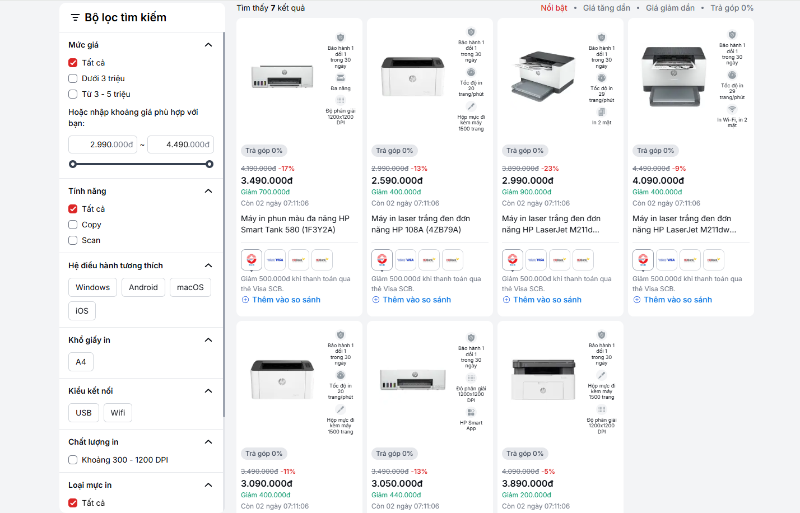800x513 pixels.
Task: Collapse the Mức giá filter section
Action: coord(208,45)
